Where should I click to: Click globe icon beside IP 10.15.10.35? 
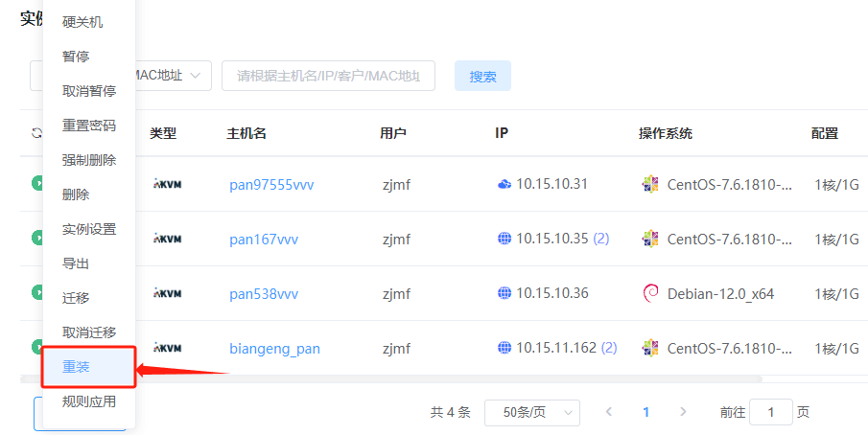tap(504, 239)
